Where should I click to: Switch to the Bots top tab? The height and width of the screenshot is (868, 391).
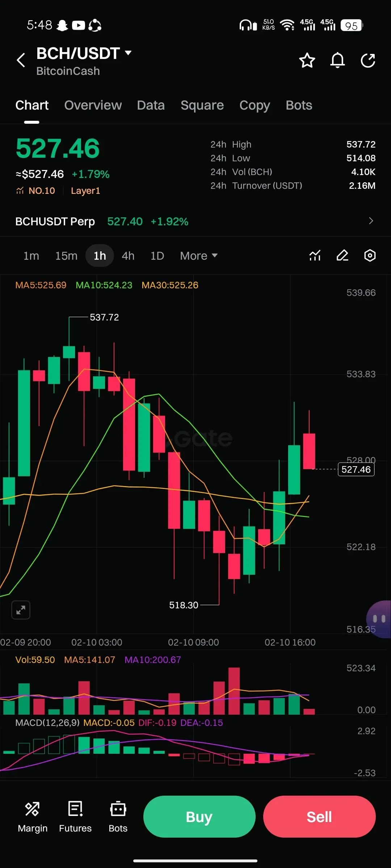point(299,105)
